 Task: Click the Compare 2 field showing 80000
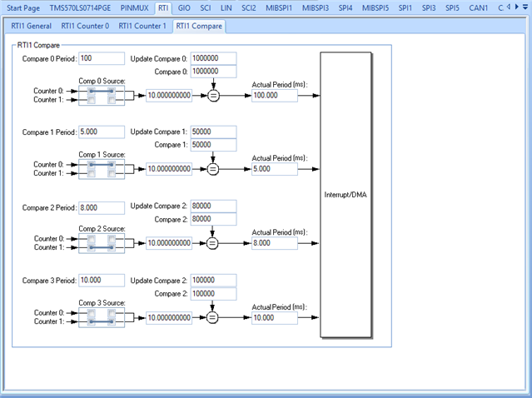tap(213, 219)
